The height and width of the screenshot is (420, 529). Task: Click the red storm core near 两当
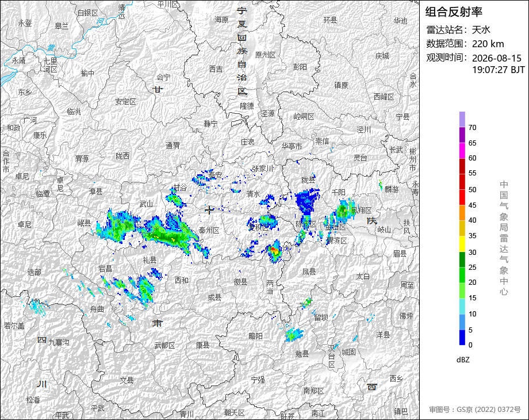pyautogui.click(x=275, y=250)
